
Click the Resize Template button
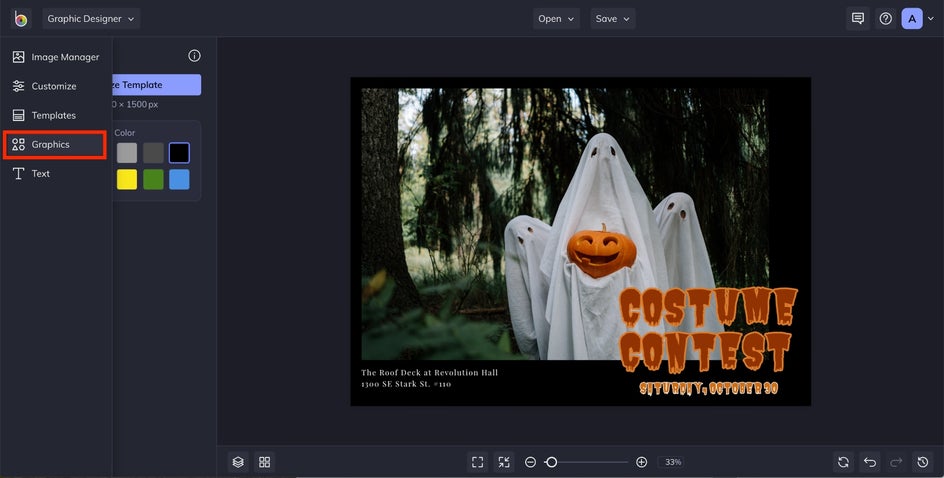pyautogui.click(x=156, y=85)
